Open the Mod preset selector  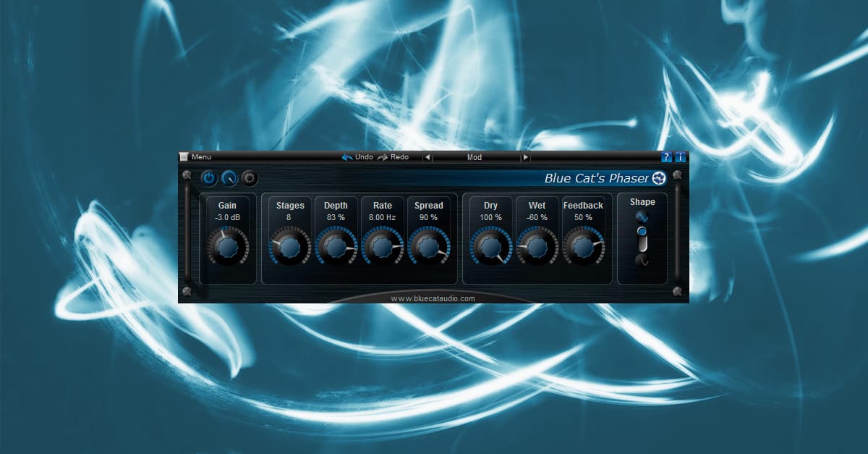(x=475, y=157)
